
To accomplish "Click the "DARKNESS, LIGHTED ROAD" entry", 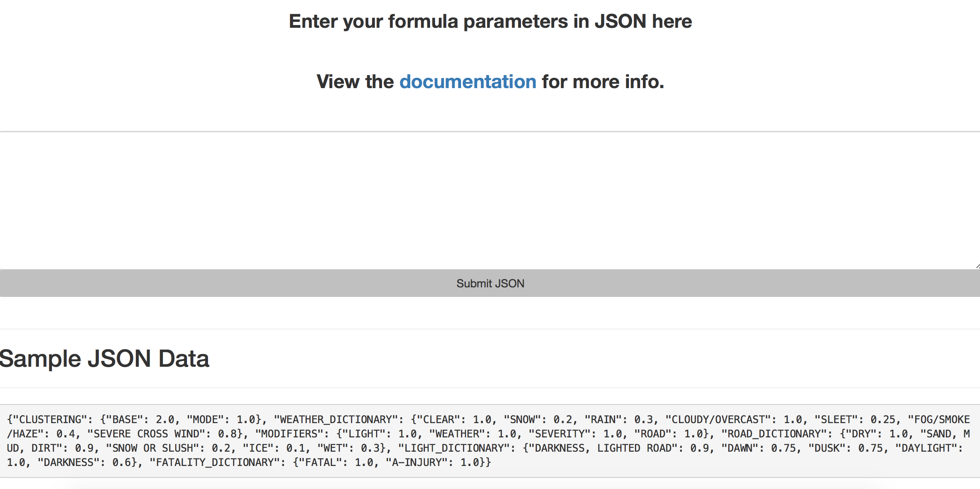I will click(603, 448).
